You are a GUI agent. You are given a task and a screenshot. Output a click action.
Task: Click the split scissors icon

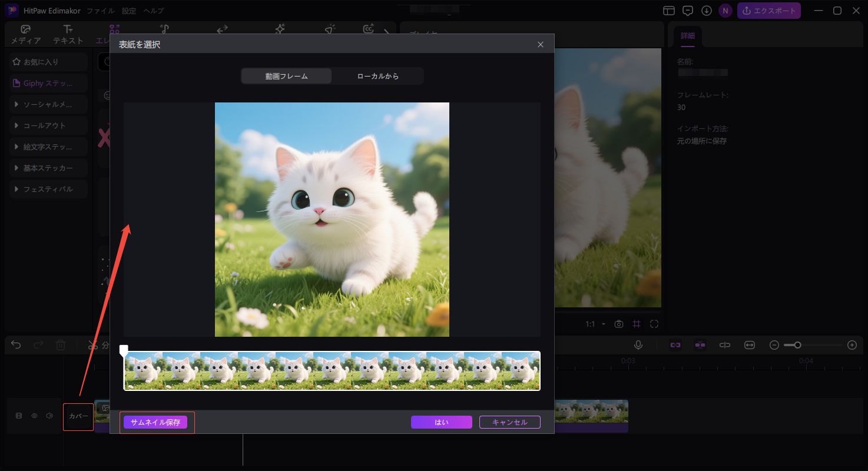[92, 345]
